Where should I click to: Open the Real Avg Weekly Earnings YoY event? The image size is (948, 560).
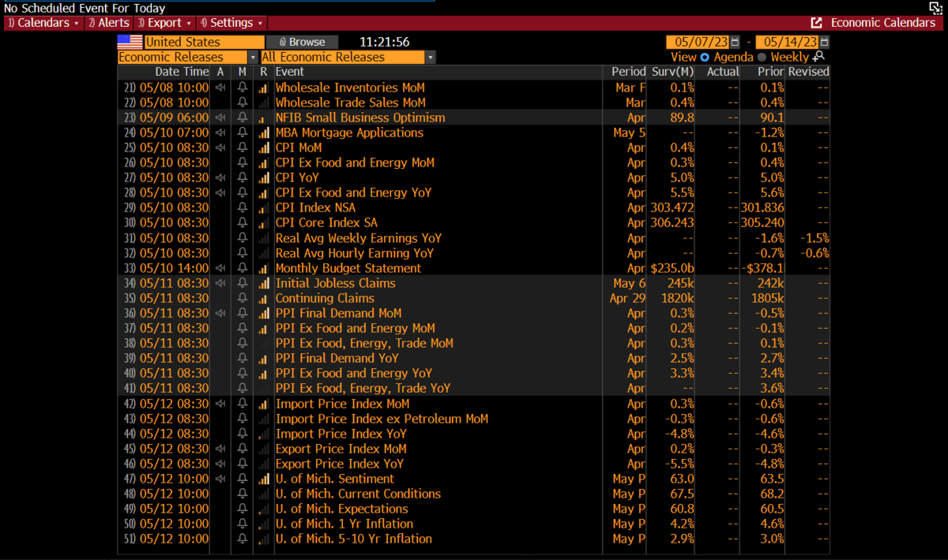[x=358, y=238]
